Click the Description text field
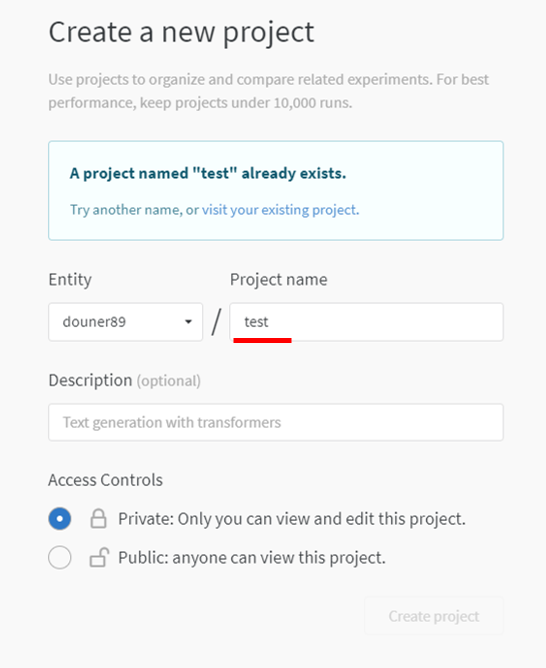The image size is (546, 668). coord(276,422)
